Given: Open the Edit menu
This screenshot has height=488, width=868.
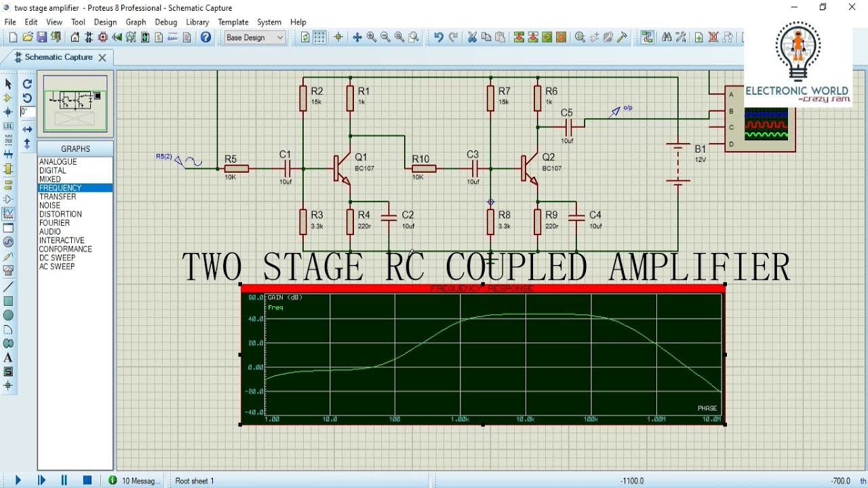Looking at the screenshot, I should coord(31,22).
